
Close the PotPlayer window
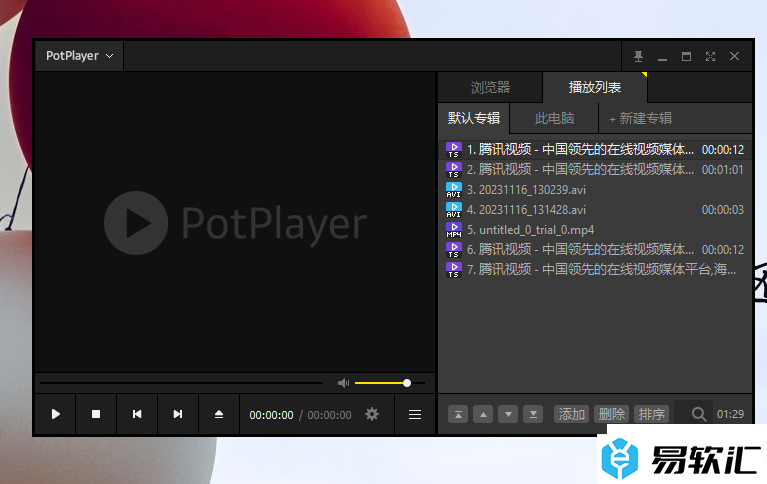[734, 56]
